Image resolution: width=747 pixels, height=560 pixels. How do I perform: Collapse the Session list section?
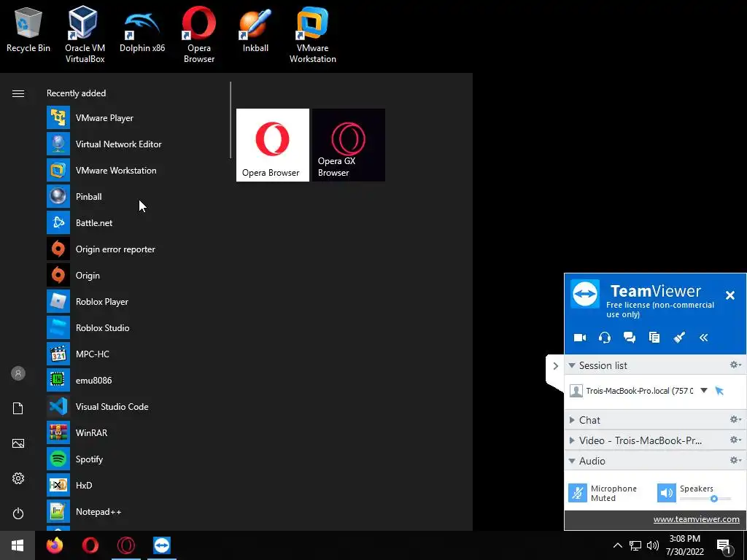click(x=572, y=366)
